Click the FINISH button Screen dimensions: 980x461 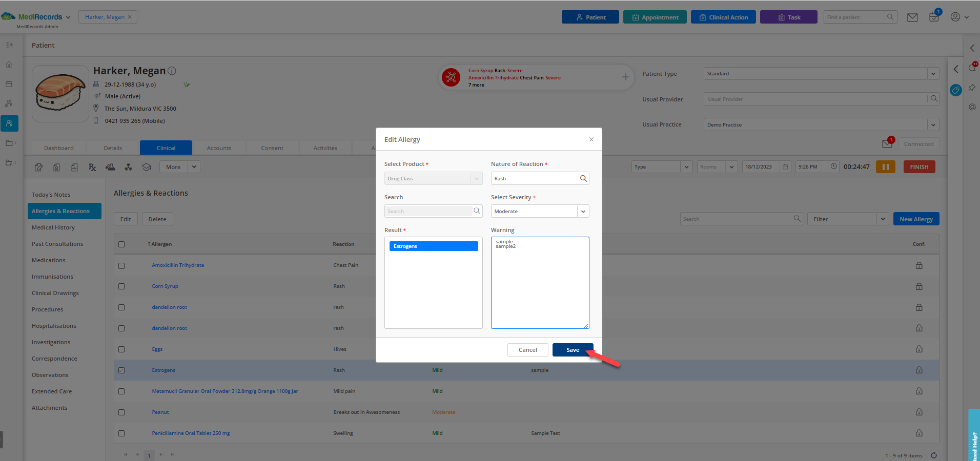[919, 167]
